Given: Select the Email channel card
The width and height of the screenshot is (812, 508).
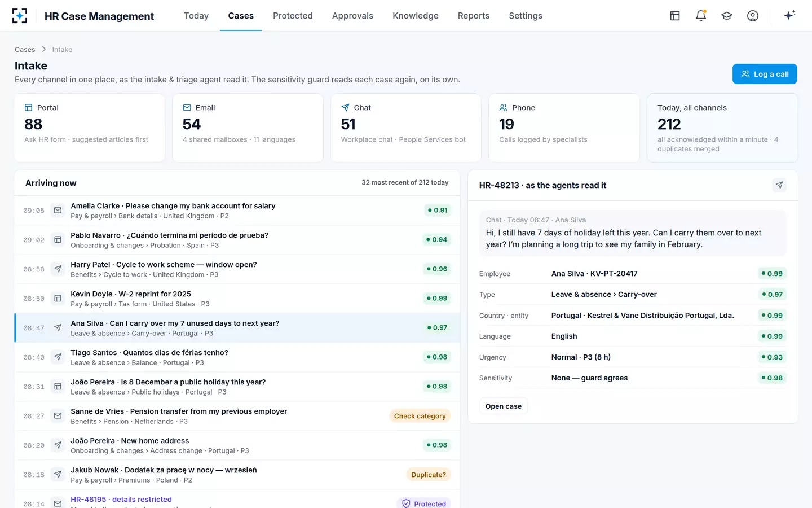Looking at the screenshot, I should pyautogui.click(x=248, y=128).
